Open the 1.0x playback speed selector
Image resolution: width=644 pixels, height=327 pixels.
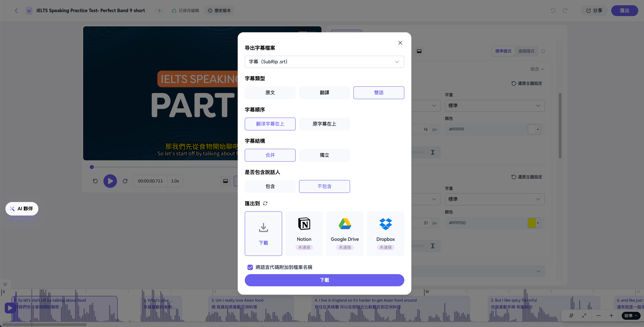tap(175, 181)
